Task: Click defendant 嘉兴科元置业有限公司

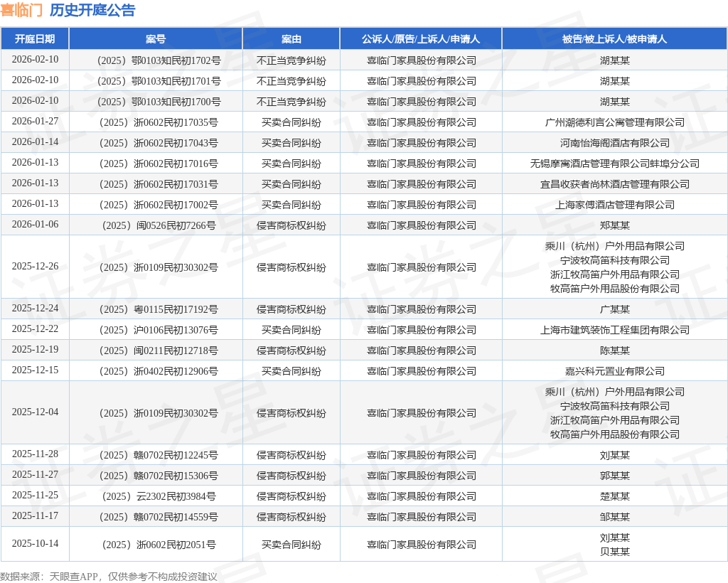Action: pyautogui.click(x=615, y=371)
